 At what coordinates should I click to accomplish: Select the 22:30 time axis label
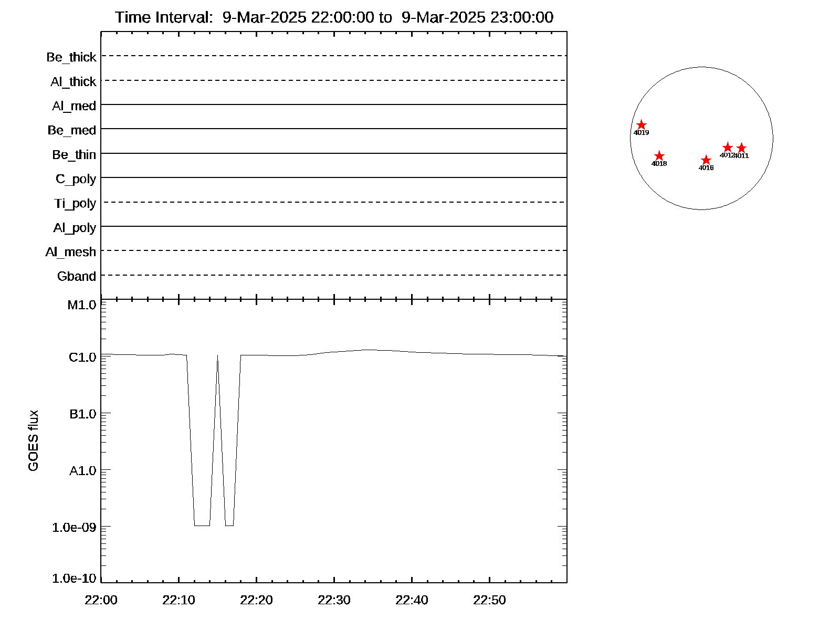point(334,600)
